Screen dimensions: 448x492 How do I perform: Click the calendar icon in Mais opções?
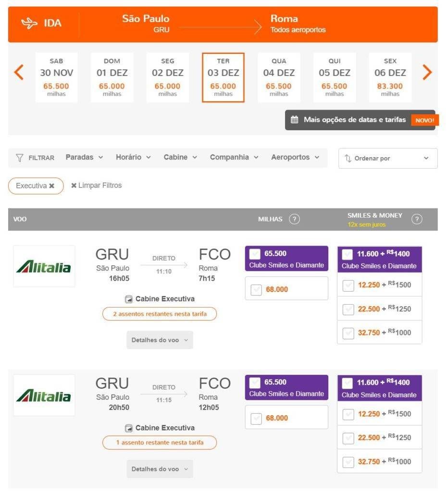coord(295,120)
